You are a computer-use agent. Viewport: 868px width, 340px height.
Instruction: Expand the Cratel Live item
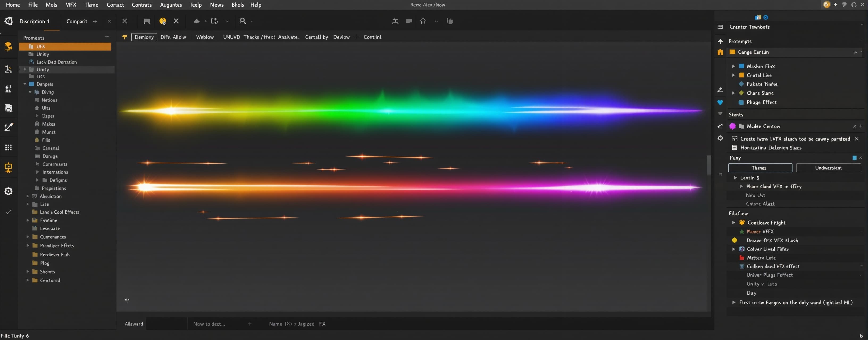coord(733,75)
